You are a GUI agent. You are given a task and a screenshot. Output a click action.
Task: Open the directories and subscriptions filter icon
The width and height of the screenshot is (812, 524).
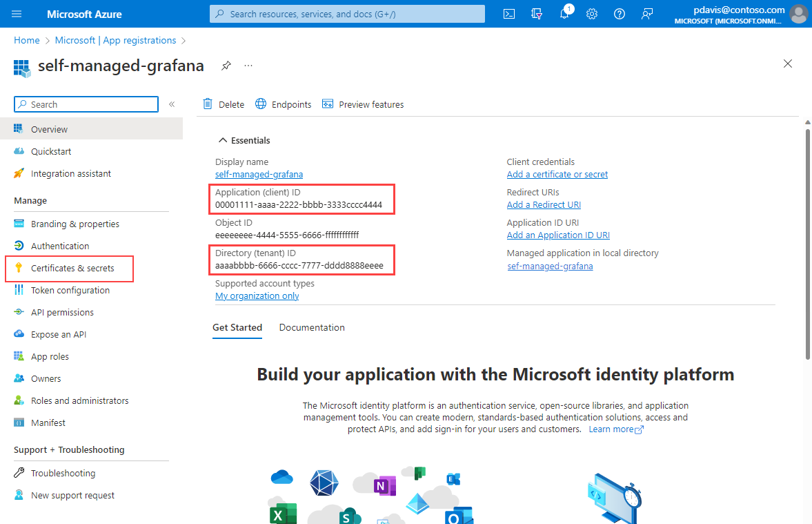point(537,14)
